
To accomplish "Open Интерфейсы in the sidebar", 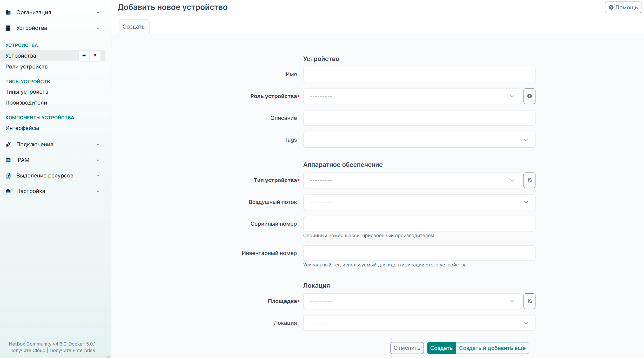I will [22, 128].
